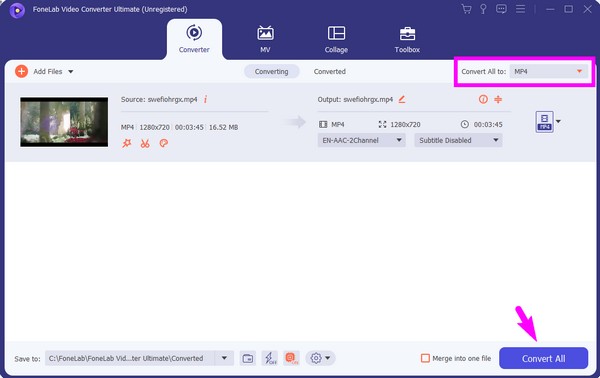
Task: Toggle the high speed conversion icon
Action: click(292, 358)
